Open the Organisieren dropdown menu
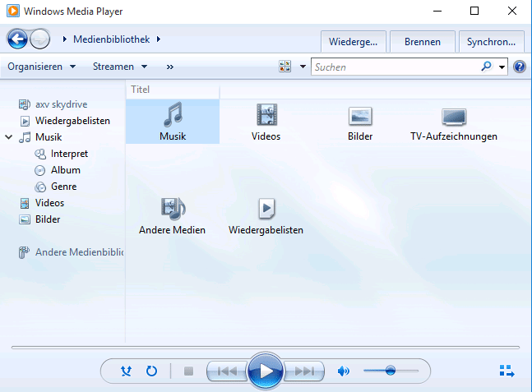 point(41,67)
